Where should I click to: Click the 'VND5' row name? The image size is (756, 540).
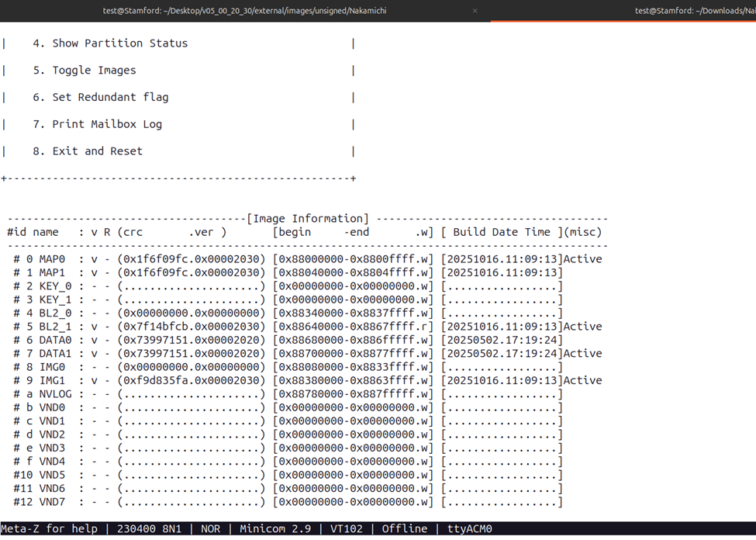[52, 476]
